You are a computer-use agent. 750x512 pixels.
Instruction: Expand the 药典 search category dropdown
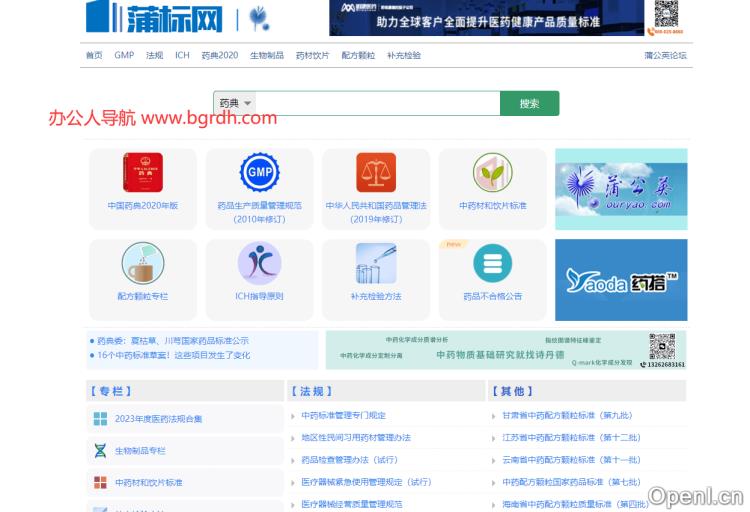(235, 103)
